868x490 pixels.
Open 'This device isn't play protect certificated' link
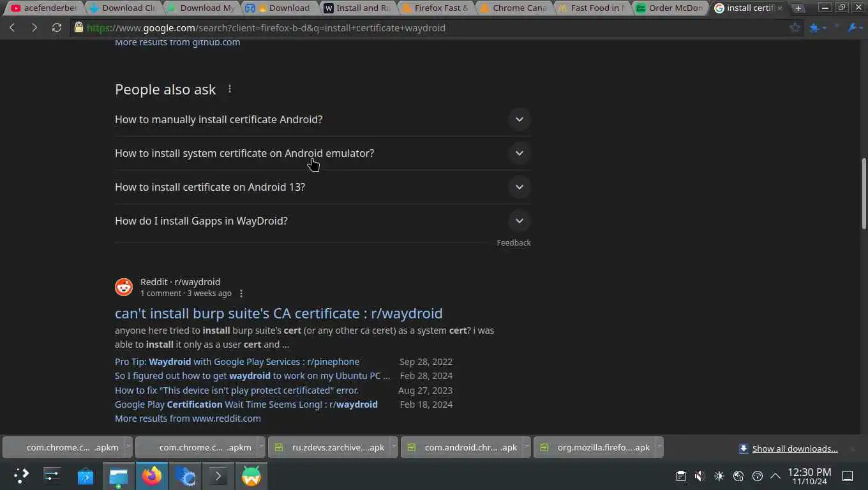tap(237, 390)
